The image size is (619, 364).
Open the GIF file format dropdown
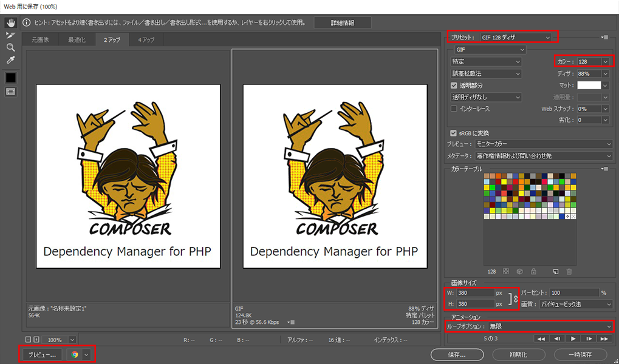click(x=490, y=50)
